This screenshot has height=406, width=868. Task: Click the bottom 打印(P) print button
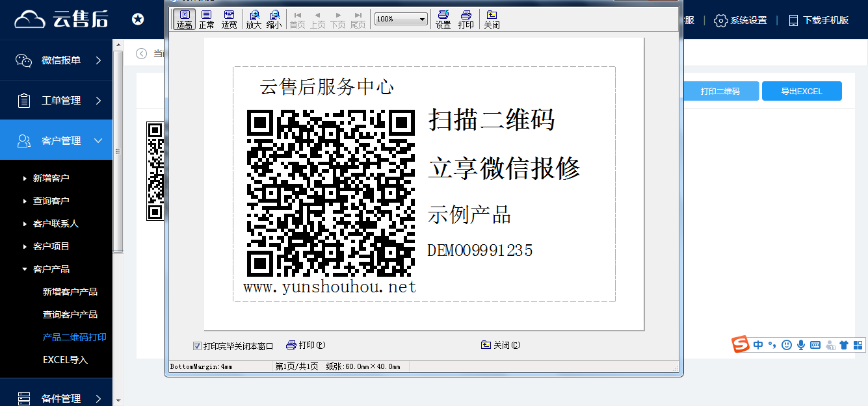click(x=306, y=345)
